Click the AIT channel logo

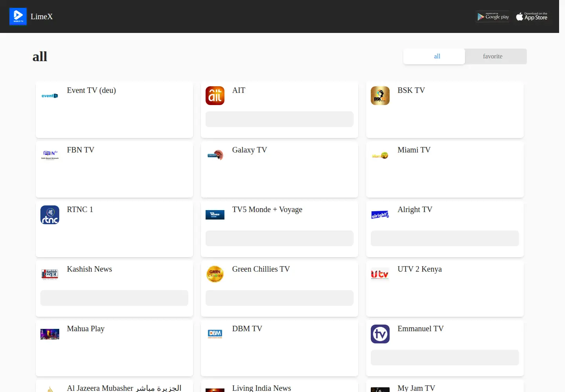pyautogui.click(x=215, y=96)
